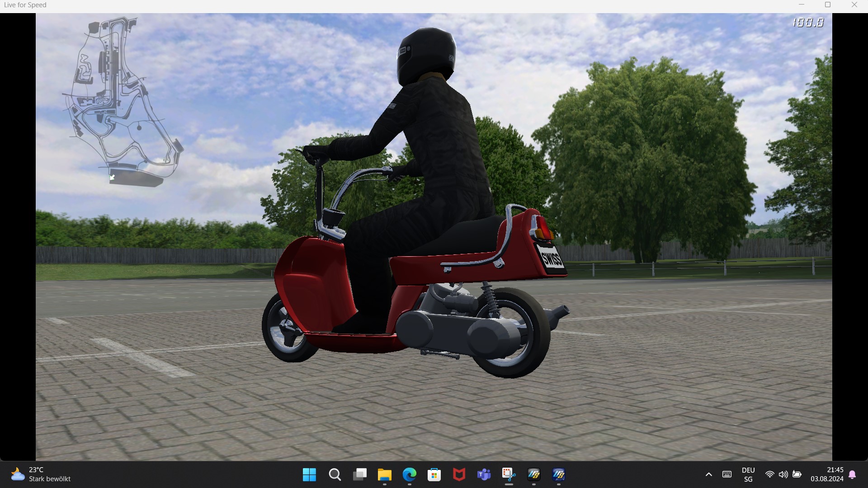Open Microsoft Teams from taskbar
868x488 pixels.
[x=484, y=474]
